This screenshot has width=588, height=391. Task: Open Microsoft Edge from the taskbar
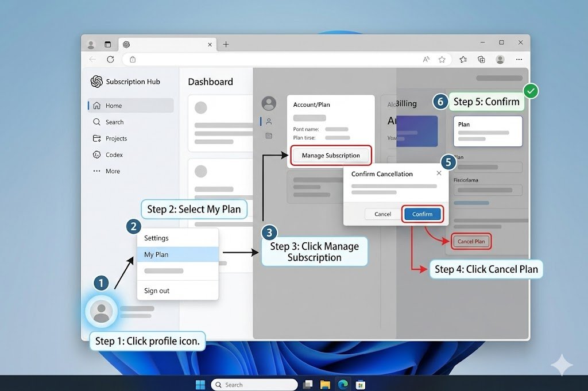343,385
